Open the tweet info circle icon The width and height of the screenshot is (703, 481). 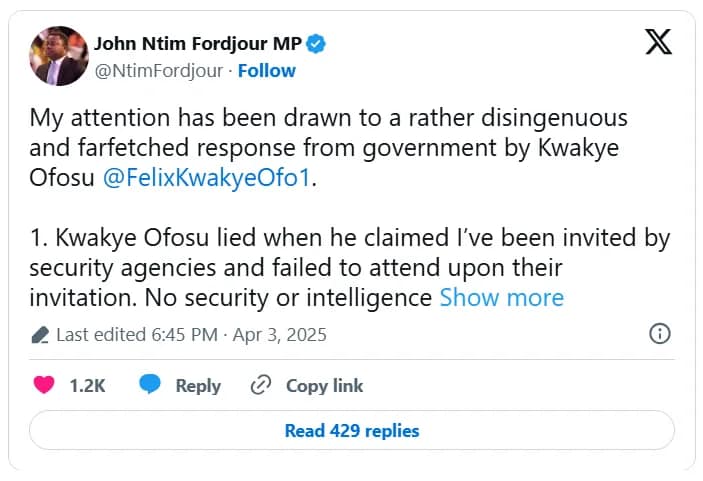coord(660,334)
